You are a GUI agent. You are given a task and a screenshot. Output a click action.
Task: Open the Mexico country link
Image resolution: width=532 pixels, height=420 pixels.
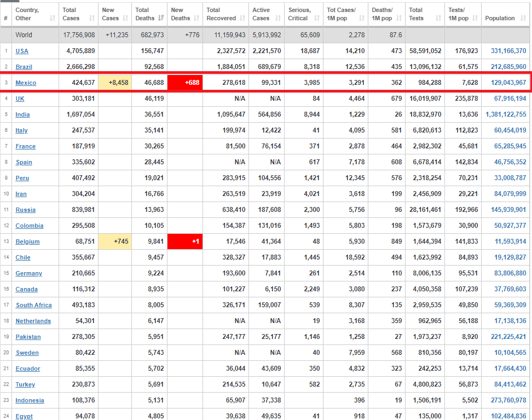26,83
